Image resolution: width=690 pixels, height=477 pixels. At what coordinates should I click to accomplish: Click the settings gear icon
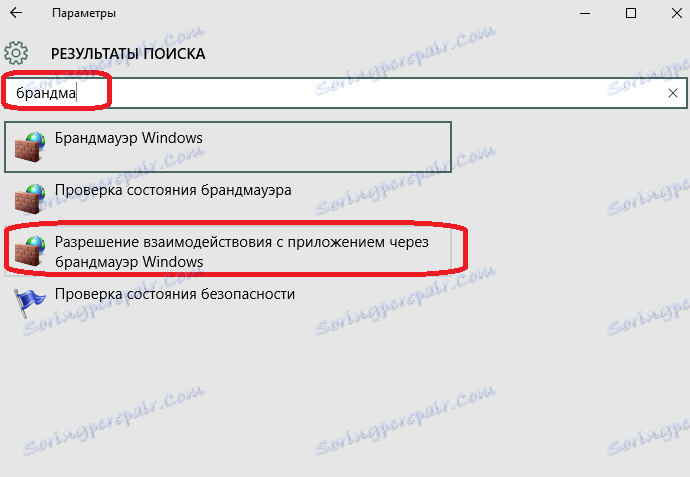[16, 53]
